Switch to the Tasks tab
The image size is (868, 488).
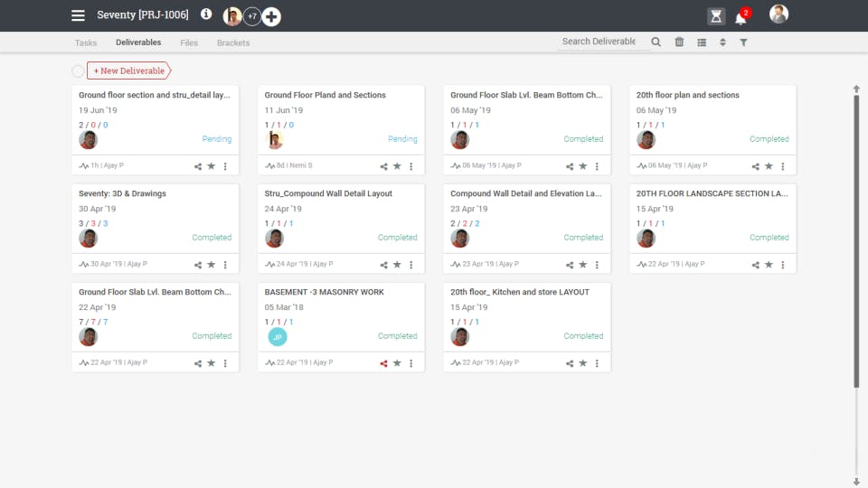click(x=86, y=42)
